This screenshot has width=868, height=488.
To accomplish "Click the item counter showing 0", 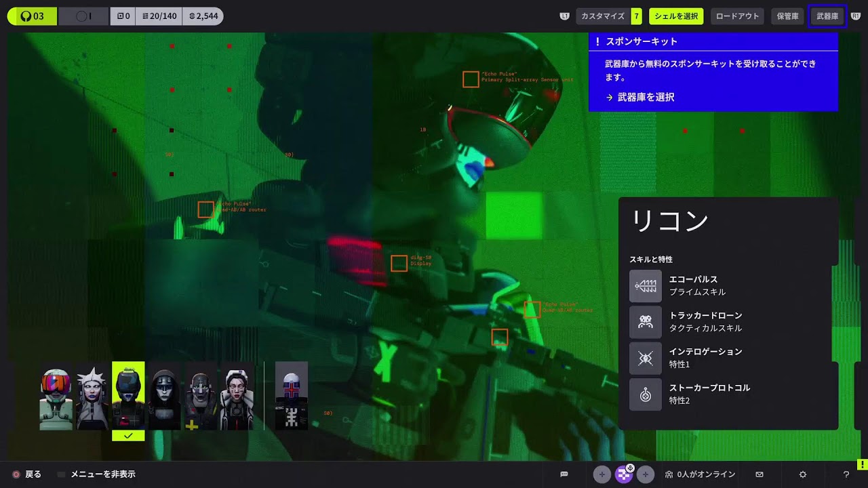I will 123,16.
